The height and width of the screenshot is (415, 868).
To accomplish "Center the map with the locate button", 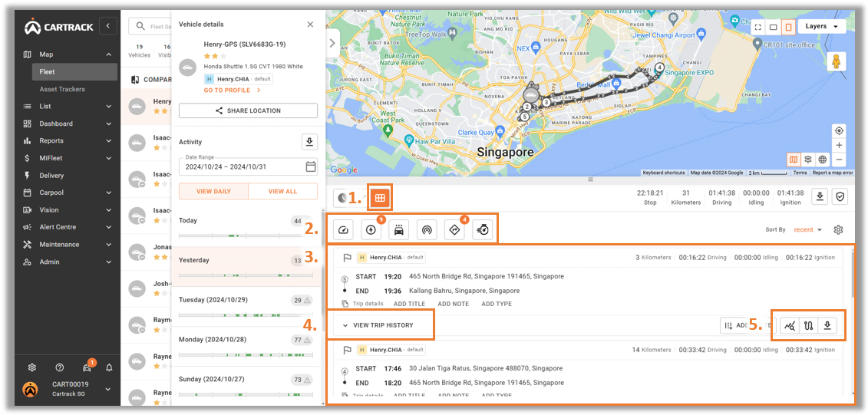I will (839, 130).
